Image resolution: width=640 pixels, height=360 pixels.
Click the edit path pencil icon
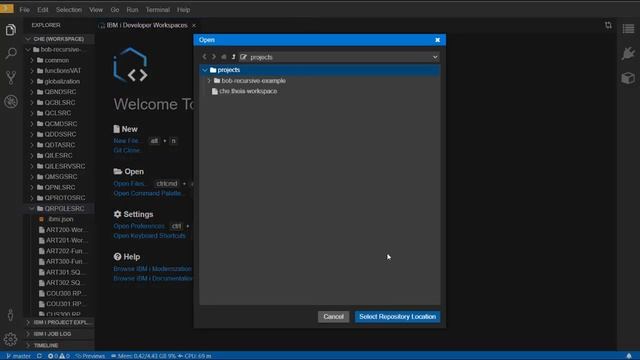pyautogui.click(x=243, y=57)
